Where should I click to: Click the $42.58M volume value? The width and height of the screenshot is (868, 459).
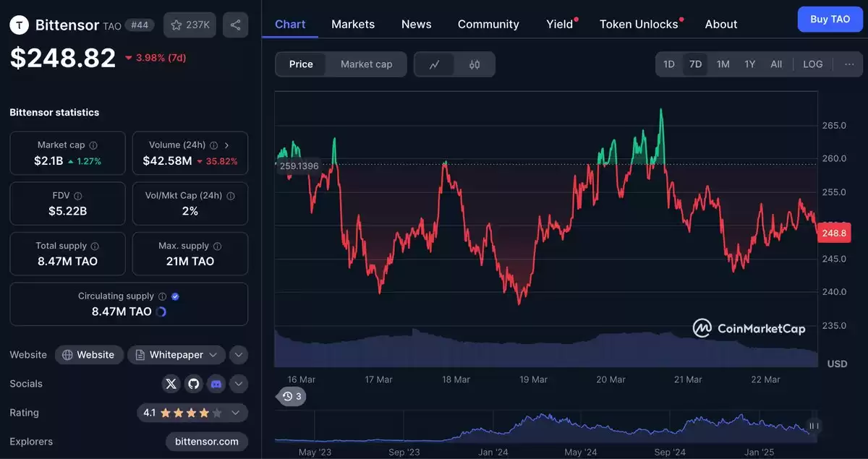pos(167,160)
